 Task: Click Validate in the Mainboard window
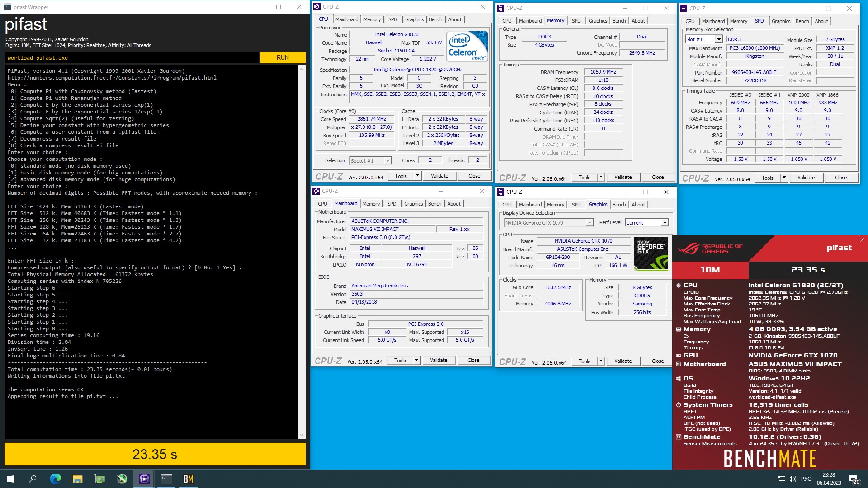tap(439, 360)
